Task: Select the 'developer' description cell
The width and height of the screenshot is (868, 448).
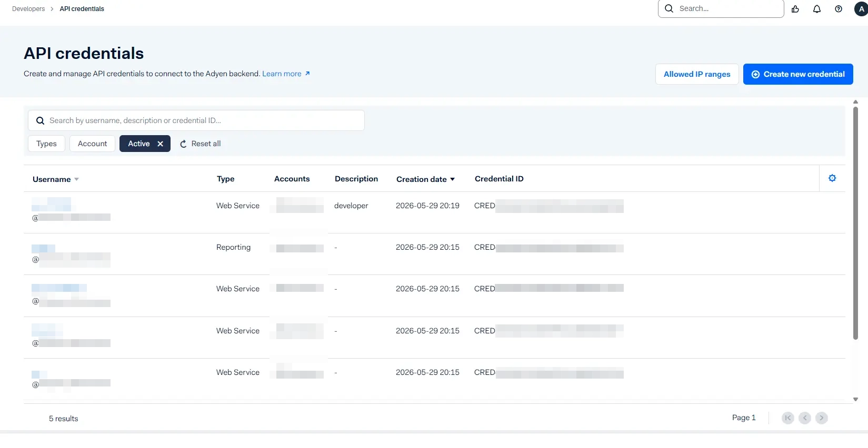Action: (x=351, y=206)
